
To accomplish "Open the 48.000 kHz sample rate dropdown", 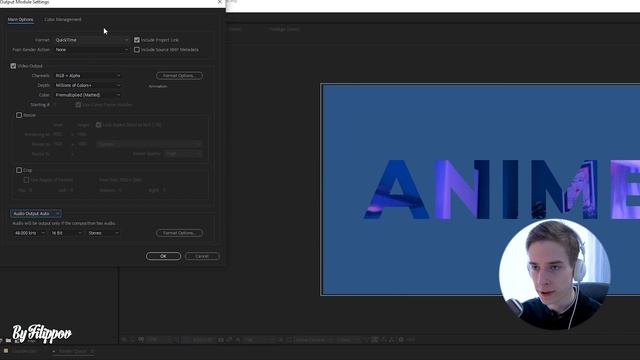I will coord(29,233).
